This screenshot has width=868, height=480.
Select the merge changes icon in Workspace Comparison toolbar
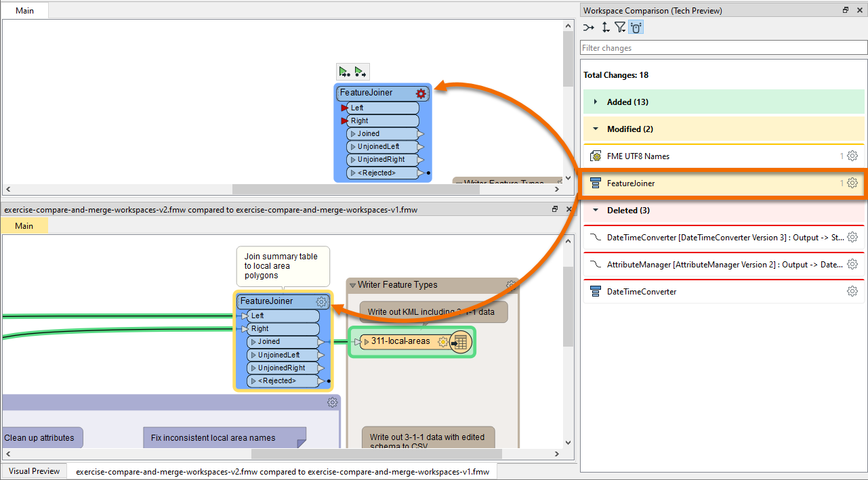(588, 27)
